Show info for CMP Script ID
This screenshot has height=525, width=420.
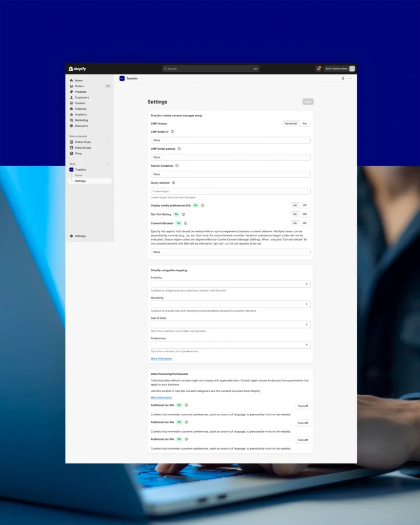click(172, 132)
